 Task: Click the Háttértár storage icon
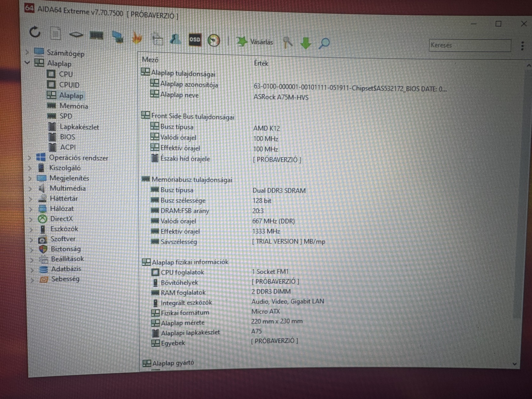42,198
